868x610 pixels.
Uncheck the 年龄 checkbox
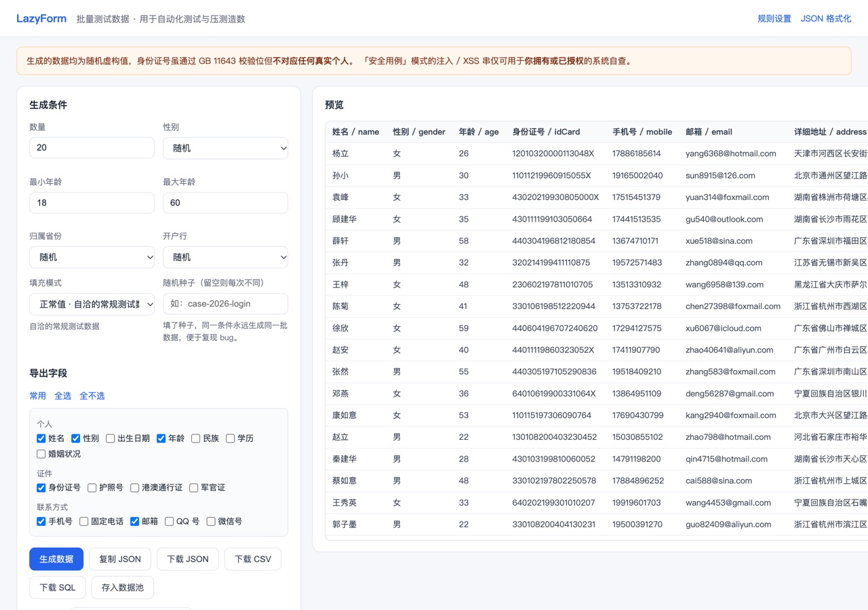(161, 439)
